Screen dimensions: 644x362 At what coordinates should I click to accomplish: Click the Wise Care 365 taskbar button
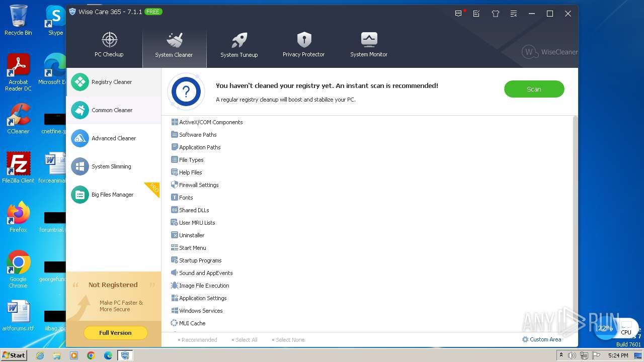pos(125,355)
